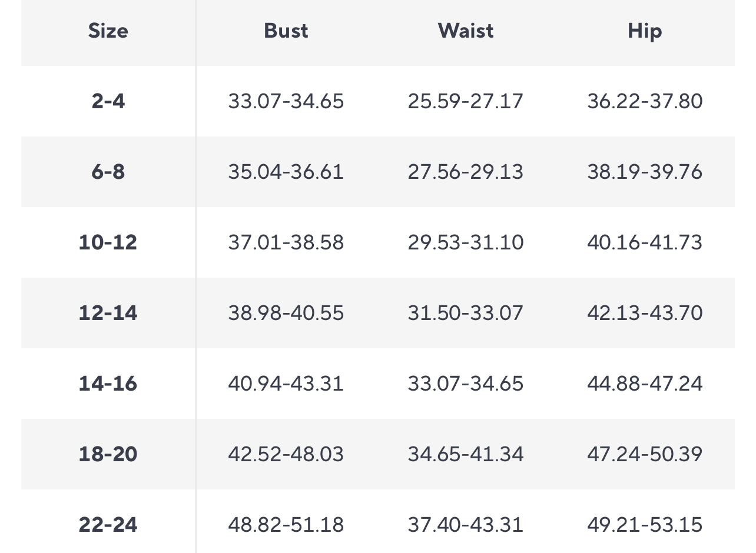
Task: Click bust value 37.01-38.58
Action: (286, 242)
